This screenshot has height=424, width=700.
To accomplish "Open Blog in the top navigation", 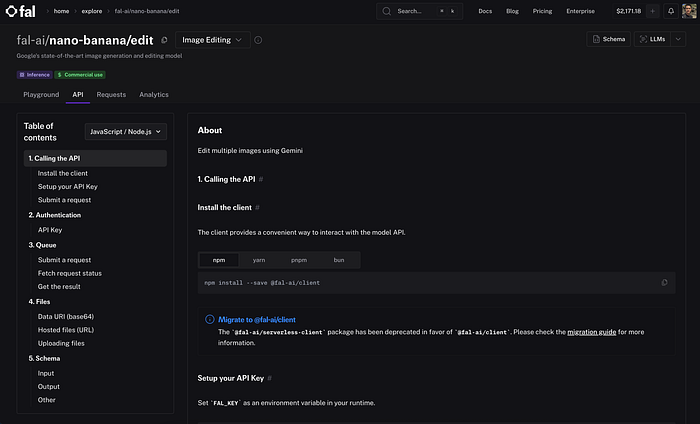I will pos(512,11).
